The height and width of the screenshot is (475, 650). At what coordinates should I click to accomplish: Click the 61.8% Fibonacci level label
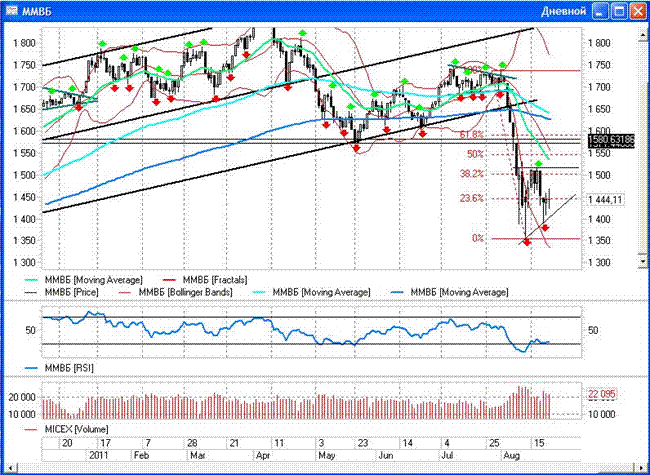[x=472, y=134]
